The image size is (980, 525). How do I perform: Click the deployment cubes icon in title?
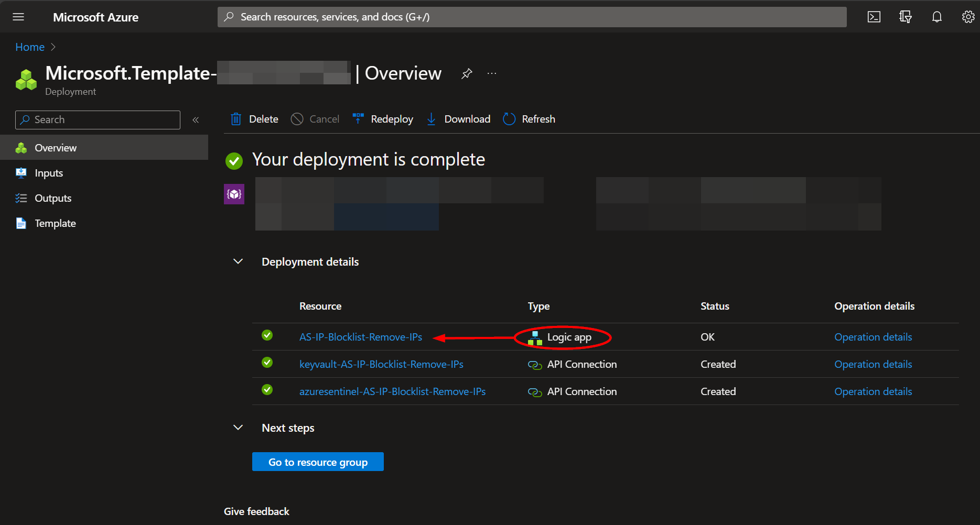click(x=26, y=80)
